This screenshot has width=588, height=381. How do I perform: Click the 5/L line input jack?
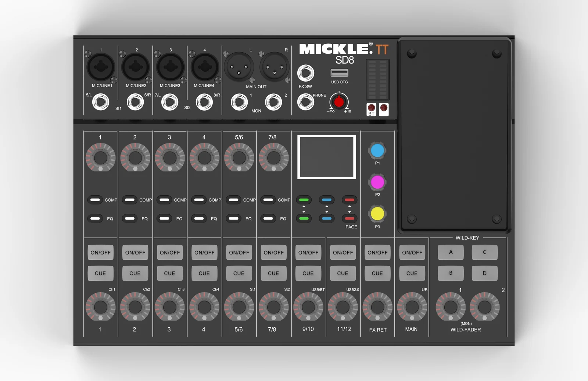coord(100,102)
